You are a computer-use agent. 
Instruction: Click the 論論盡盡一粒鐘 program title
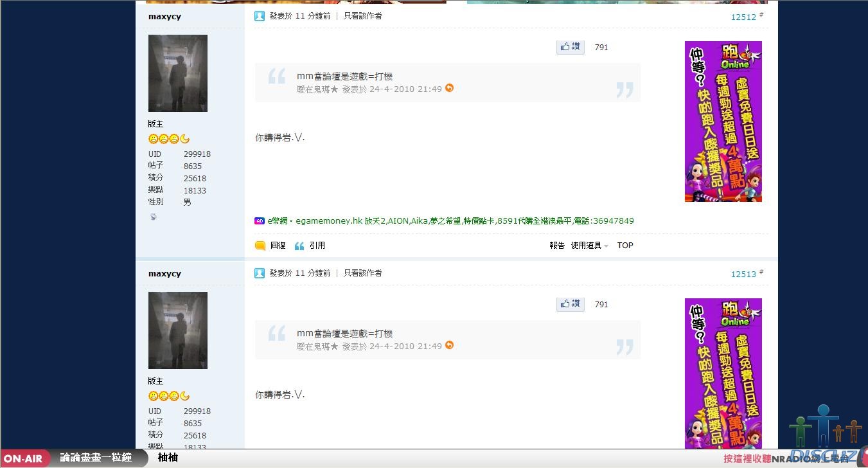(x=96, y=458)
